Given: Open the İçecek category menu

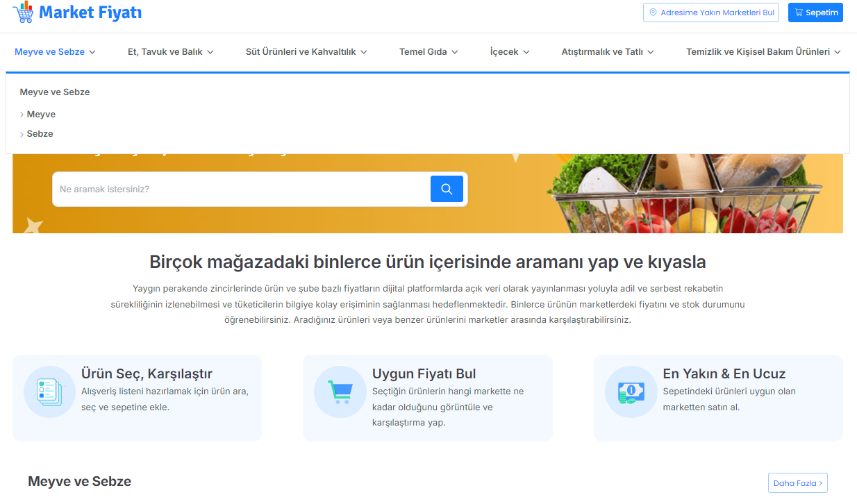Looking at the screenshot, I should 510,51.
